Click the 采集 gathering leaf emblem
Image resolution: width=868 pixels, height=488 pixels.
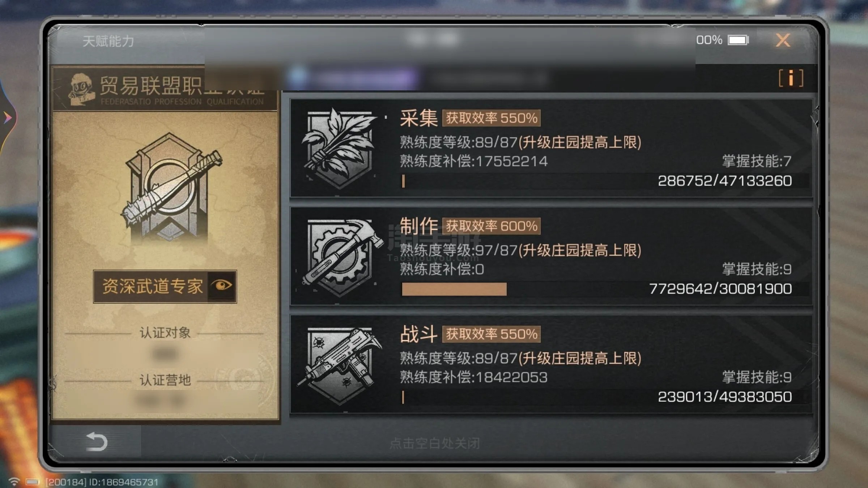point(339,148)
